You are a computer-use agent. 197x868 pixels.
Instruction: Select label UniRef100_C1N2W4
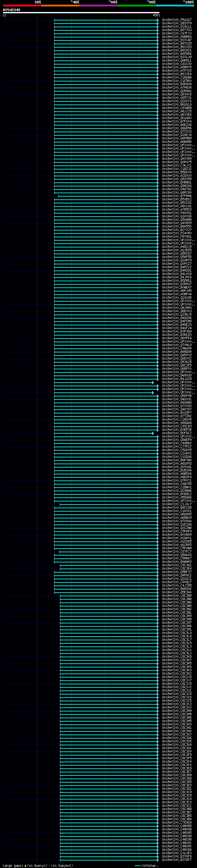click(176, 77)
